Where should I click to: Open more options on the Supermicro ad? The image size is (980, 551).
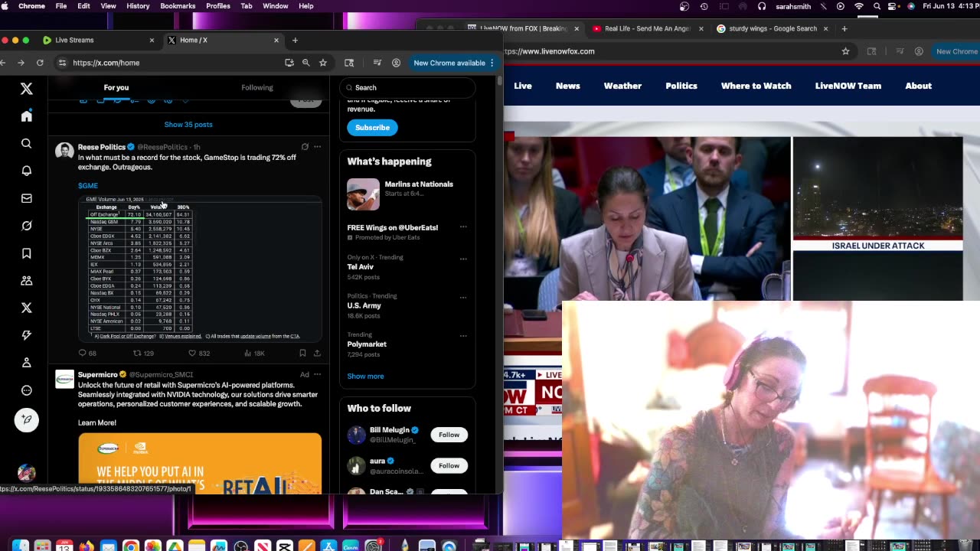point(317,374)
